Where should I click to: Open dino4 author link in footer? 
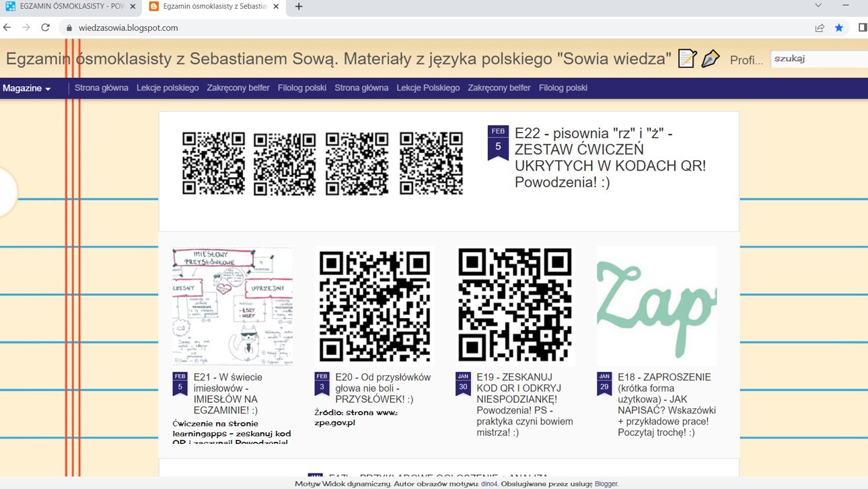(489, 484)
